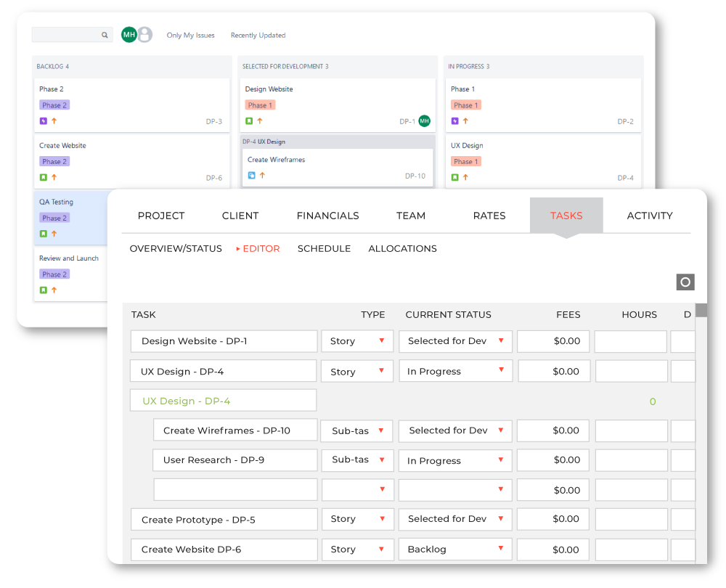Switch to the FINANCIALS tab
The width and height of the screenshot is (726, 588).
coord(327,216)
